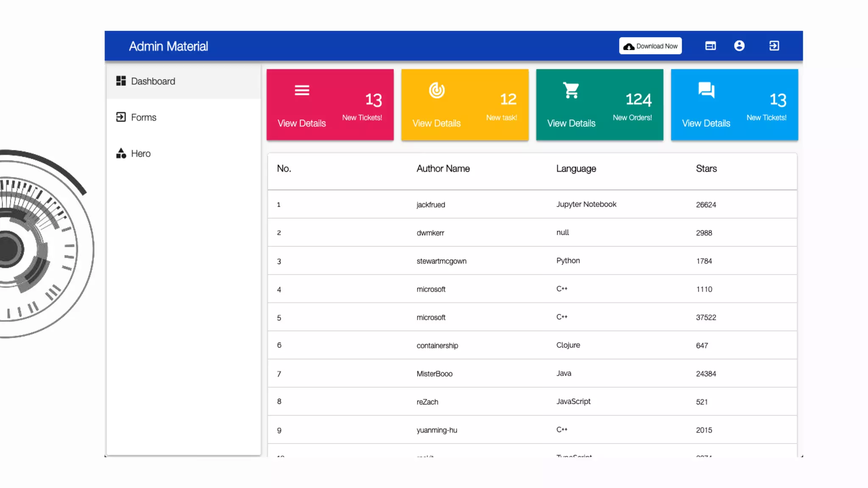Open the user account icon
This screenshot has width=868, height=488.
739,46
